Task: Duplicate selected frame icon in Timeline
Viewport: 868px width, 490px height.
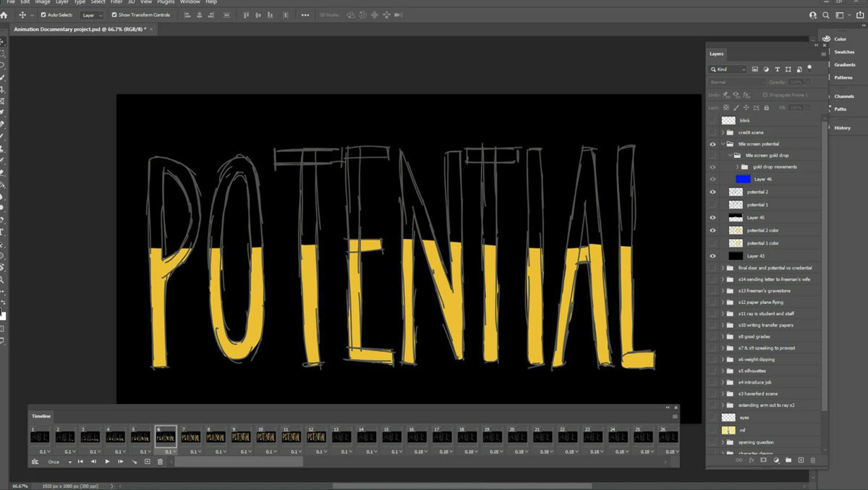Action: pyautogui.click(x=148, y=462)
